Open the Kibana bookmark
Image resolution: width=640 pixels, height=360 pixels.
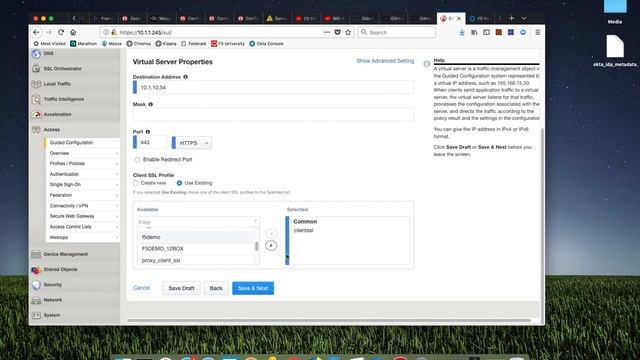(x=166, y=44)
